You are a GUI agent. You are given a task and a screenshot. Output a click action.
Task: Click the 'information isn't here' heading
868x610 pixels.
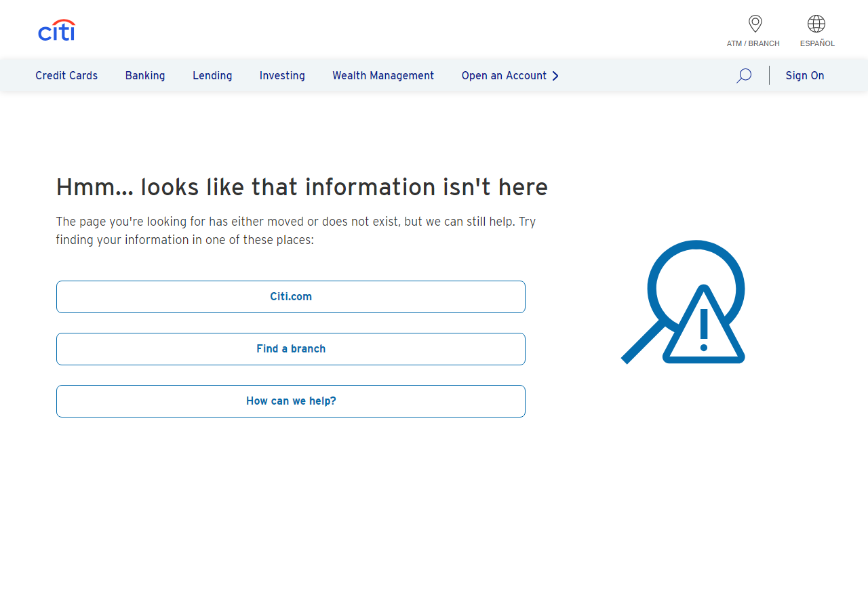pyautogui.click(x=302, y=187)
